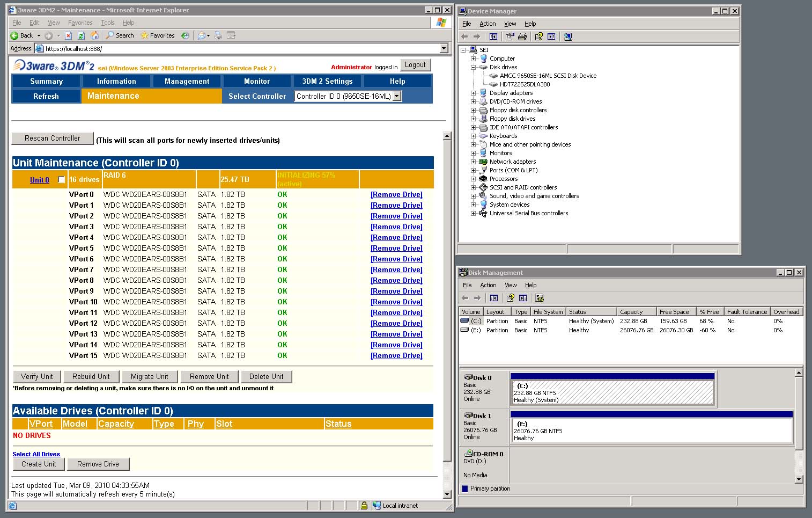Select HDT722525DLA380 disk in Device Manager
The image size is (812, 518).
[x=525, y=84]
